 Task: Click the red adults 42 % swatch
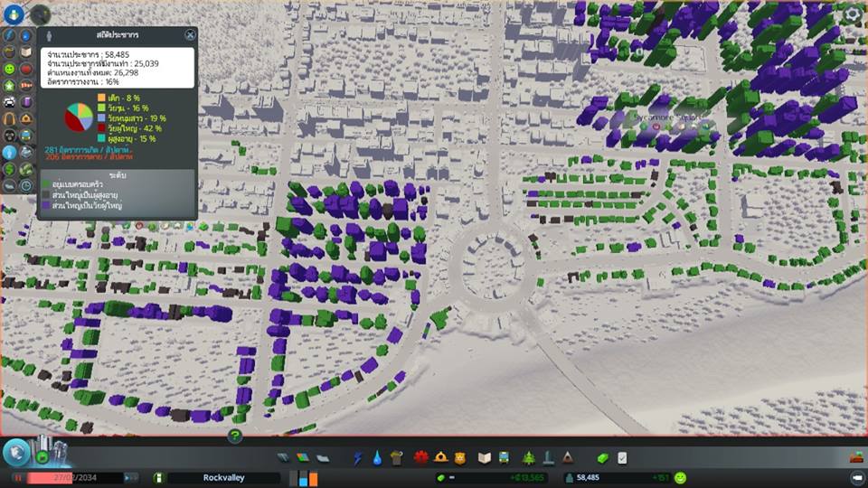point(101,127)
